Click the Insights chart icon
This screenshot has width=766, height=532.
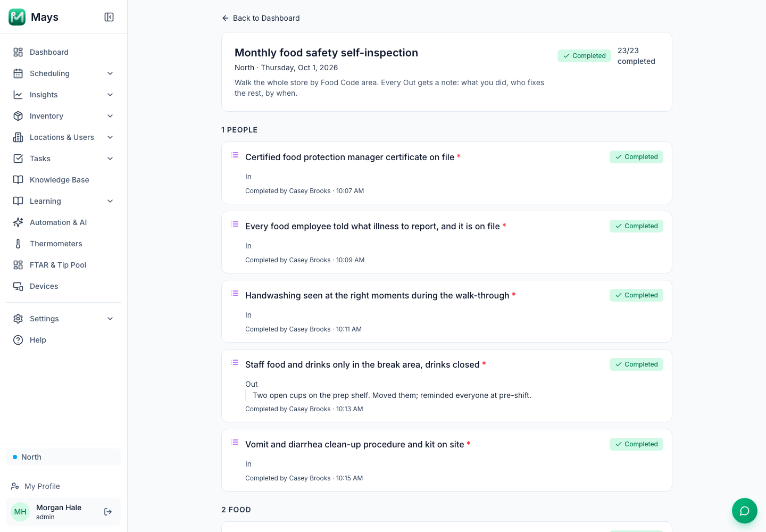point(18,95)
